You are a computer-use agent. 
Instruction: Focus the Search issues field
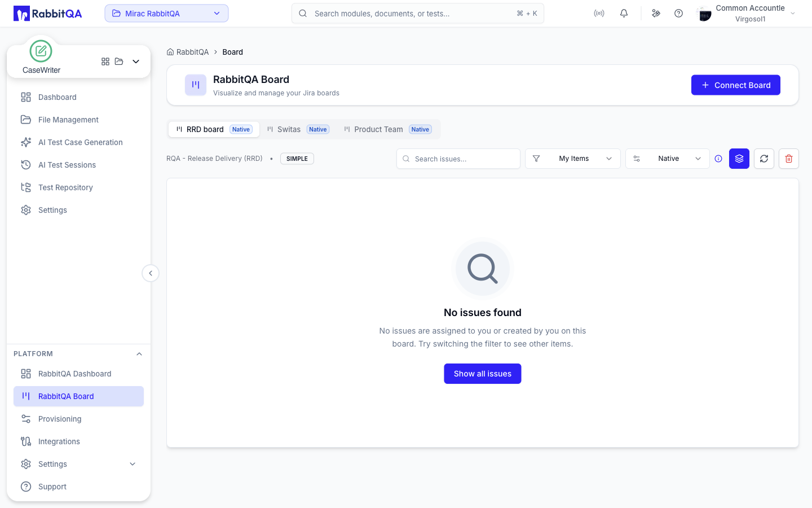click(x=458, y=159)
